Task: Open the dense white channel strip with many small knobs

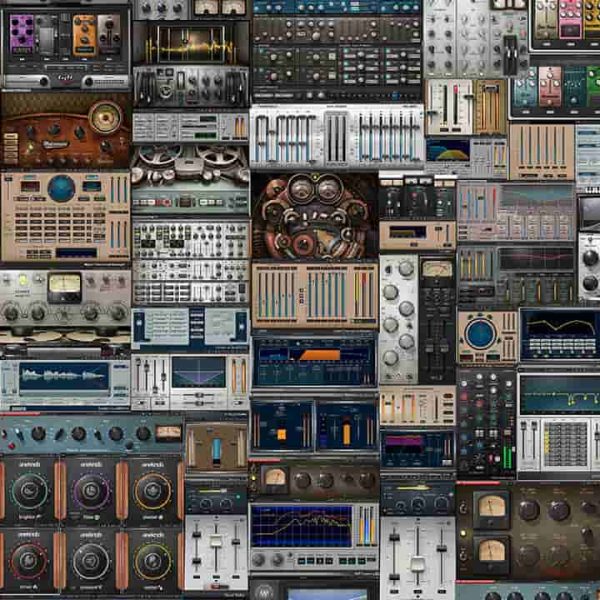Action: [x=191, y=262]
